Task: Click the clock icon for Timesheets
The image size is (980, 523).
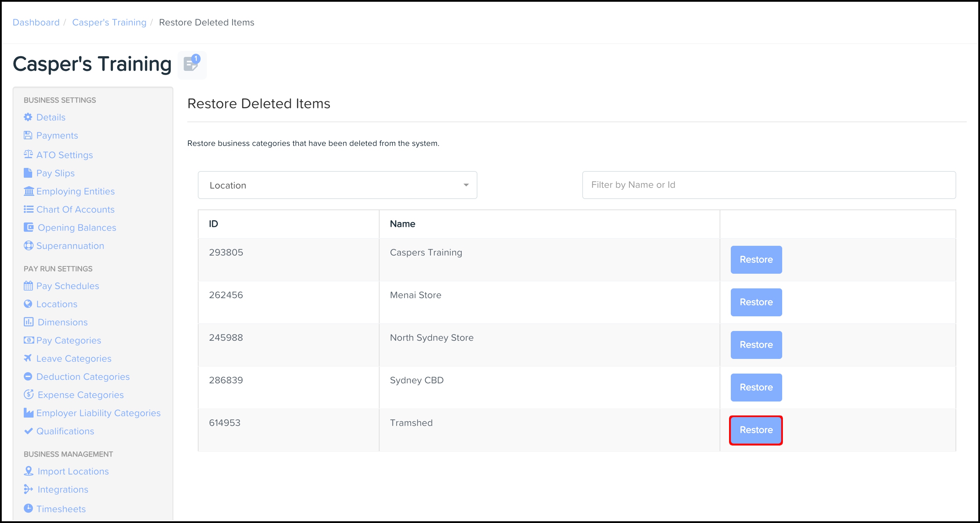Action: [x=28, y=508]
